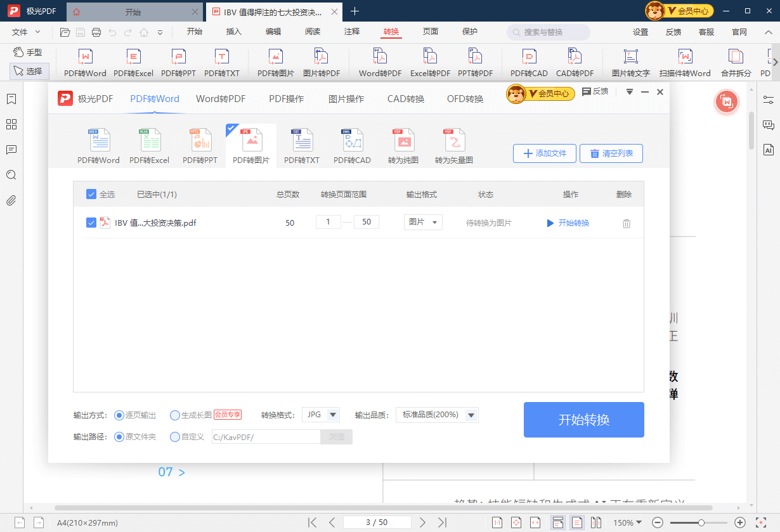Viewport: 780px width, 532px height.
Task: Select 逐页输出 output mode radio
Action: [119, 415]
